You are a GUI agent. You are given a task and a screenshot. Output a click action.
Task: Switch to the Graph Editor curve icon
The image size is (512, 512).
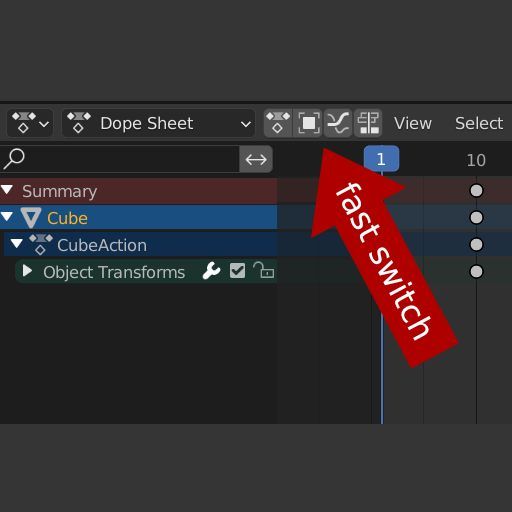click(x=338, y=123)
